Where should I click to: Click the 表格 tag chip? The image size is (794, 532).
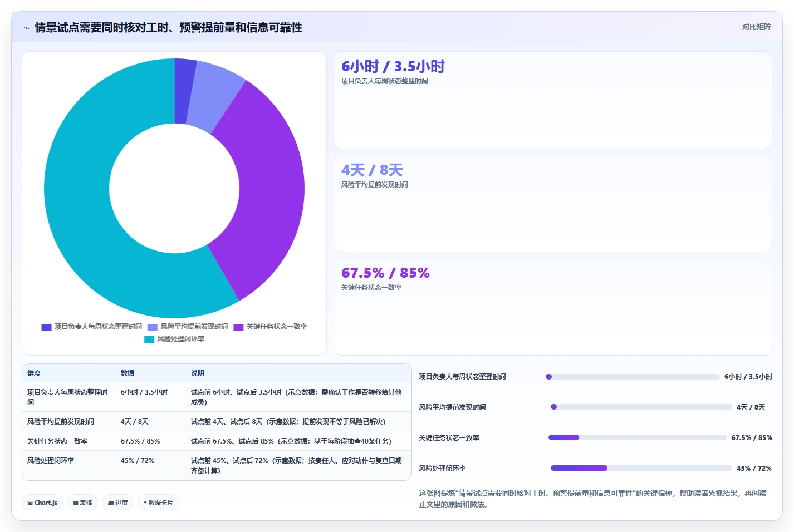[x=82, y=503]
